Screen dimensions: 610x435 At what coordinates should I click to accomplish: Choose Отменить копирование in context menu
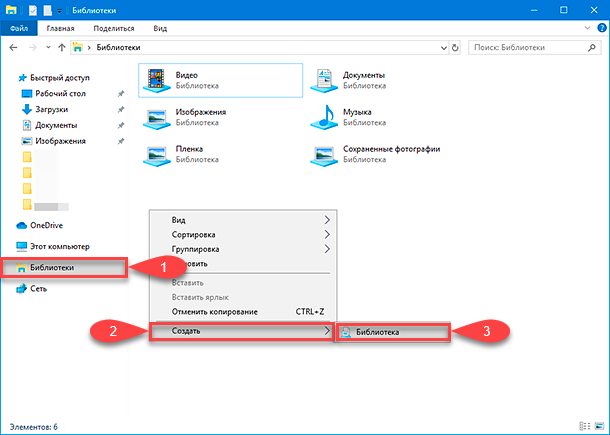243,312
